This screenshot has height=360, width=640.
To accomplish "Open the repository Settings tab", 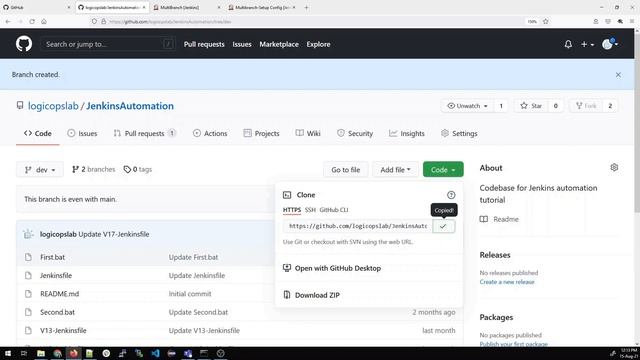I will [459, 133].
